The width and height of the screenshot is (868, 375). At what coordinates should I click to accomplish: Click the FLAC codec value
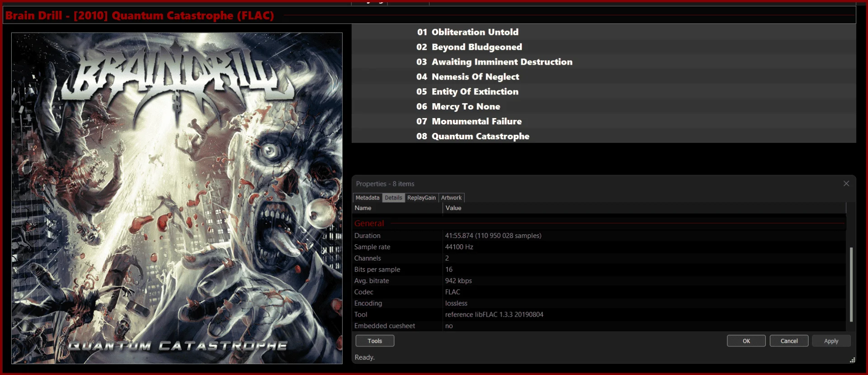(x=453, y=292)
